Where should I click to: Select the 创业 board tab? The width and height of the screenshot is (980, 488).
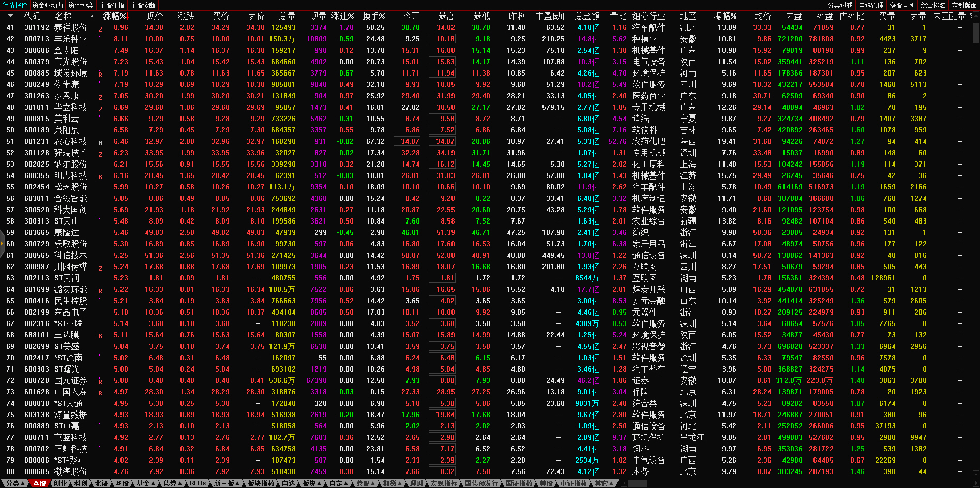60,483
